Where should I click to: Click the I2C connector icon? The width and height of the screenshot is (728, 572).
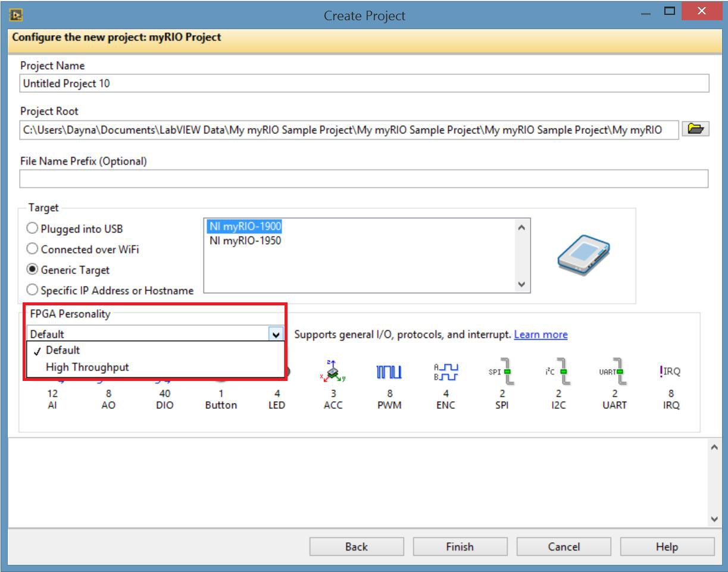click(x=558, y=372)
